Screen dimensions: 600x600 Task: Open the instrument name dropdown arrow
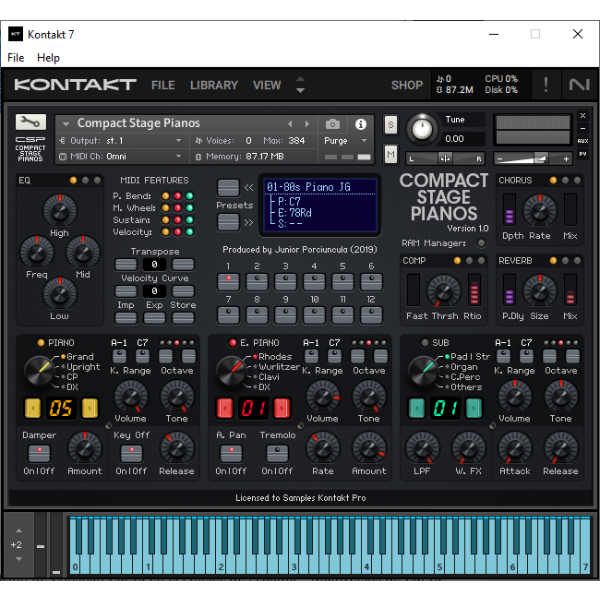66,124
